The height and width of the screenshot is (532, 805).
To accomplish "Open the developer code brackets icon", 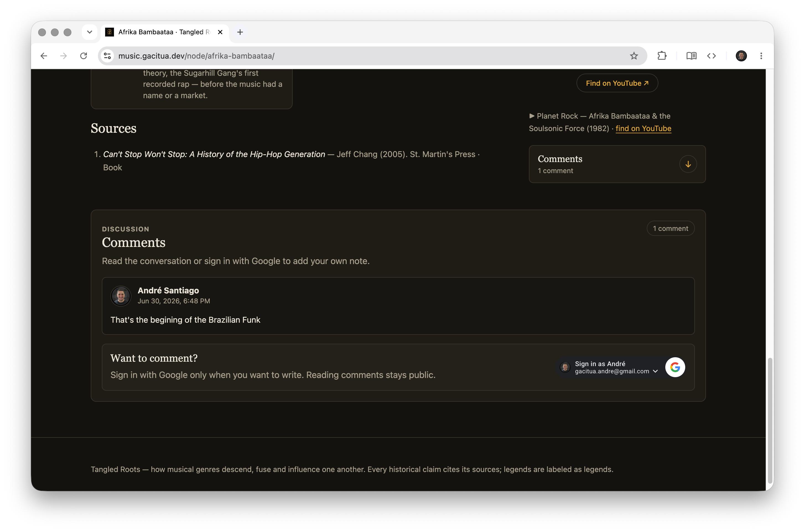I will click(711, 56).
